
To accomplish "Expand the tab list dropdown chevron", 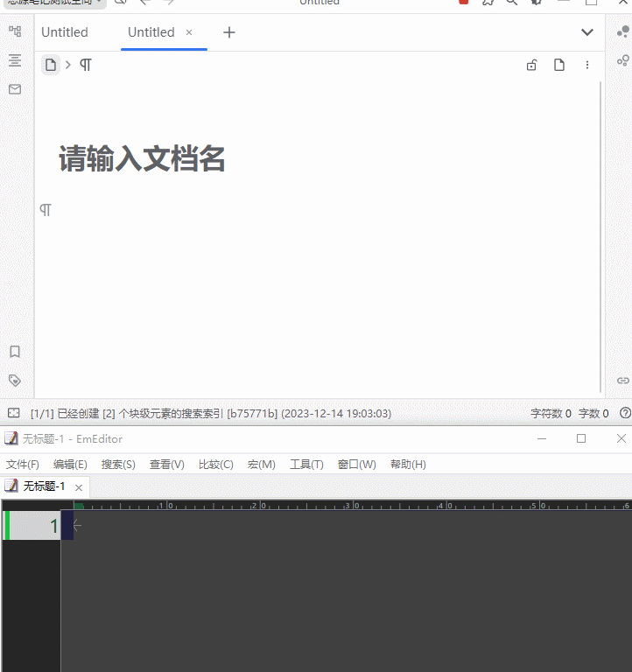I will [587, 32].
